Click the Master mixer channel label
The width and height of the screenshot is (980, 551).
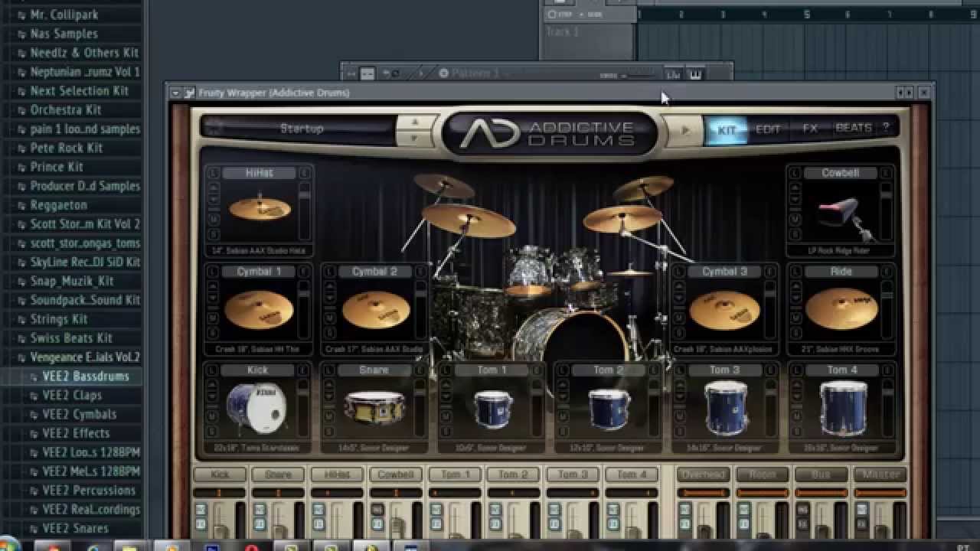tap(880, 474)
